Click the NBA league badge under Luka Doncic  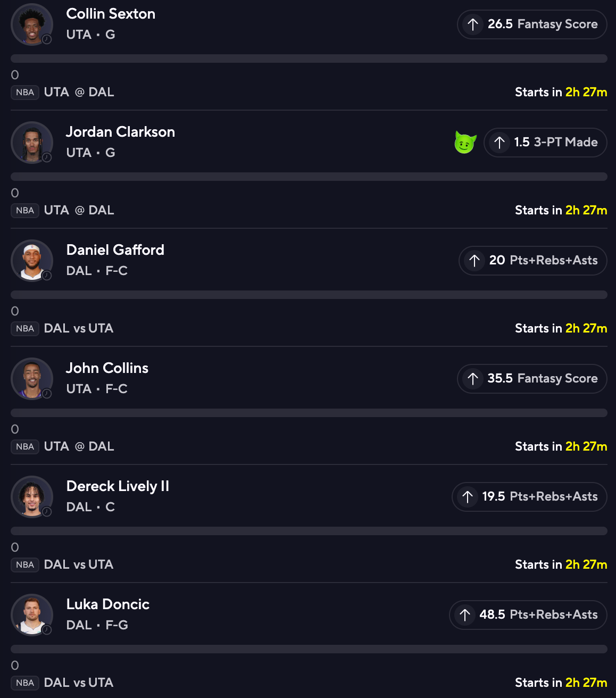click(x=25, y=683)
